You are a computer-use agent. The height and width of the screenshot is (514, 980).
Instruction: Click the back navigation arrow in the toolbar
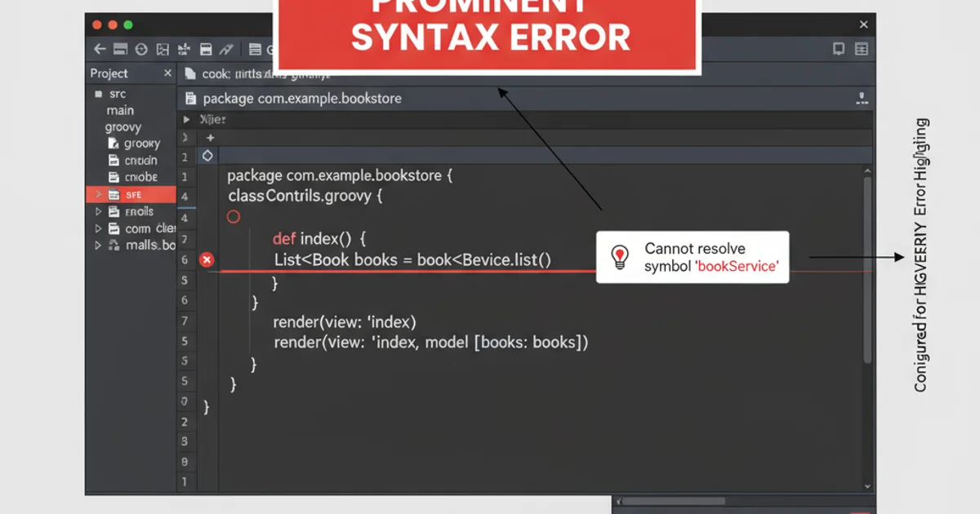(99, 49)
